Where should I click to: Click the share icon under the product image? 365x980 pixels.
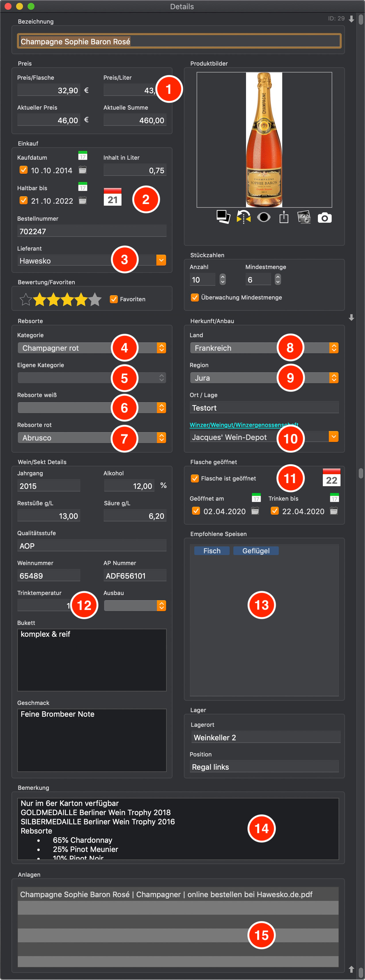(x=284, y=217)
